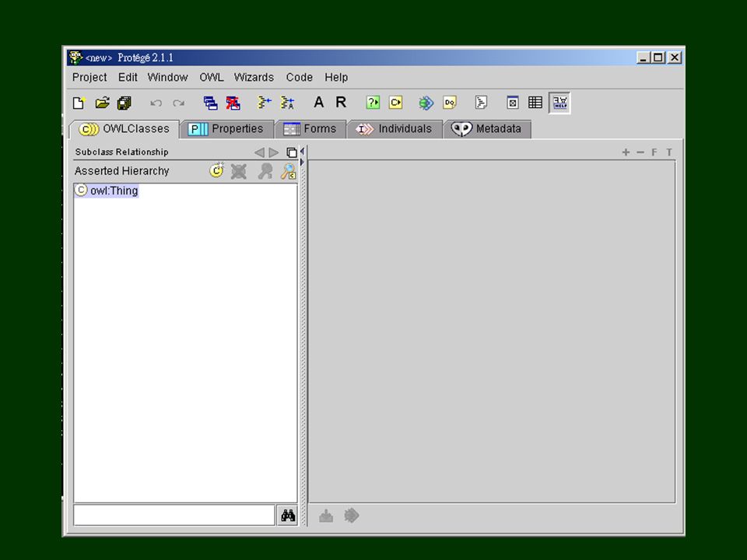Click the Subclass Relationship label
747x560 pixels.
click(x=122, y=152)
